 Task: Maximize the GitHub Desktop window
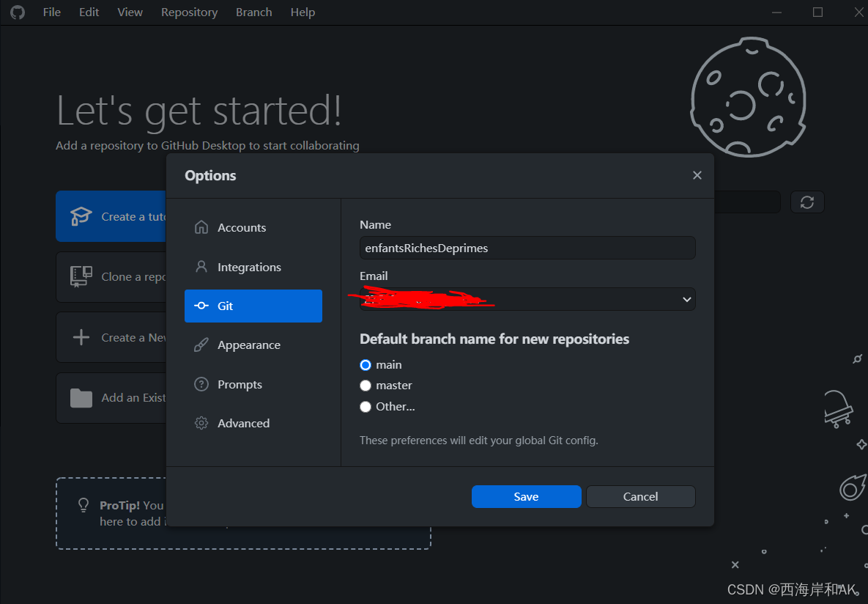tap(817, 12)
